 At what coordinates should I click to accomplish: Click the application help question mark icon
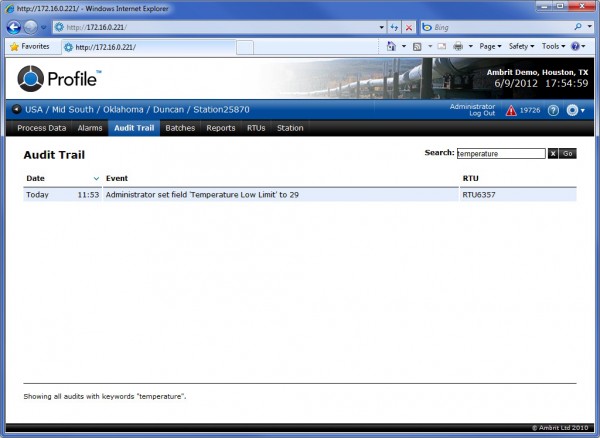tap(553, 110)
